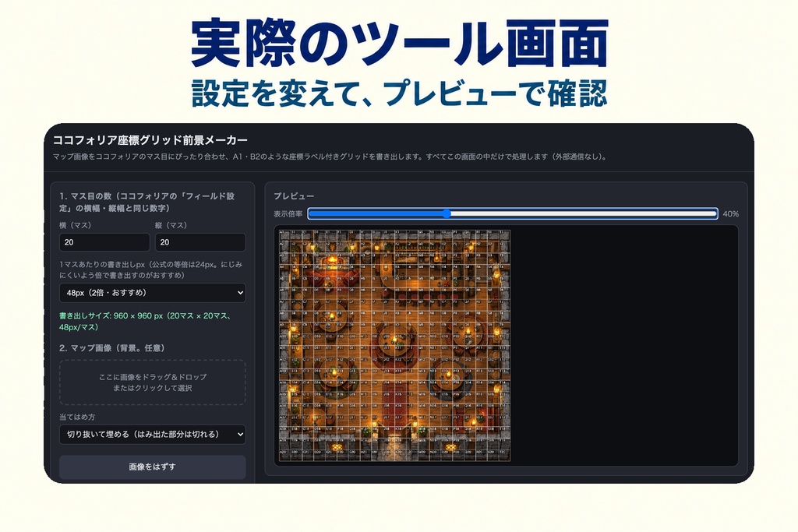Click the 縦（マス） label text
798x532 pixels.
171,225
